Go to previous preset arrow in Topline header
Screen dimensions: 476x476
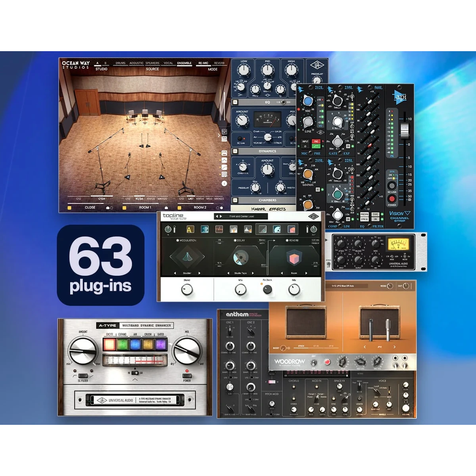pos(217,216)
